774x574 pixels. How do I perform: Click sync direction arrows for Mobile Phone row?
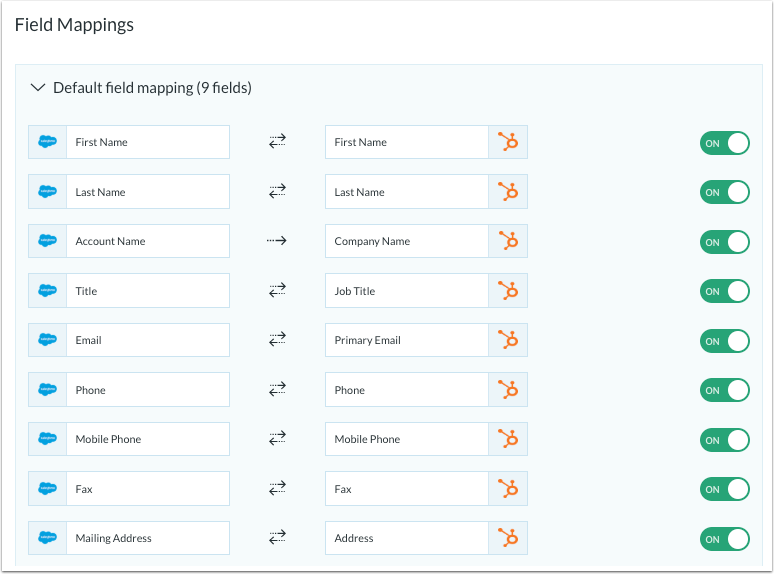277,439
